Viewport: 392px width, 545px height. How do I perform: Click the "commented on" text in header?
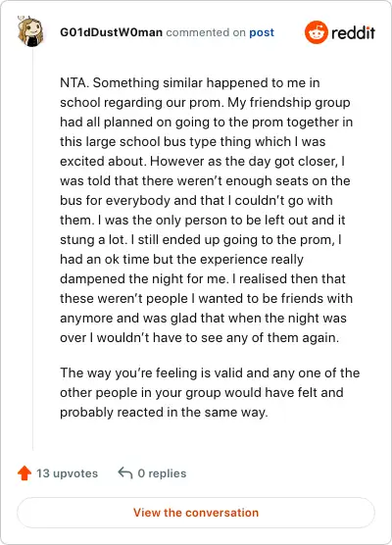(206, 32)
